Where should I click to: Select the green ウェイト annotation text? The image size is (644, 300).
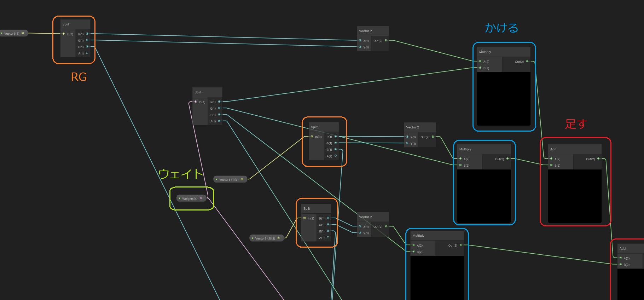point(180,174)
